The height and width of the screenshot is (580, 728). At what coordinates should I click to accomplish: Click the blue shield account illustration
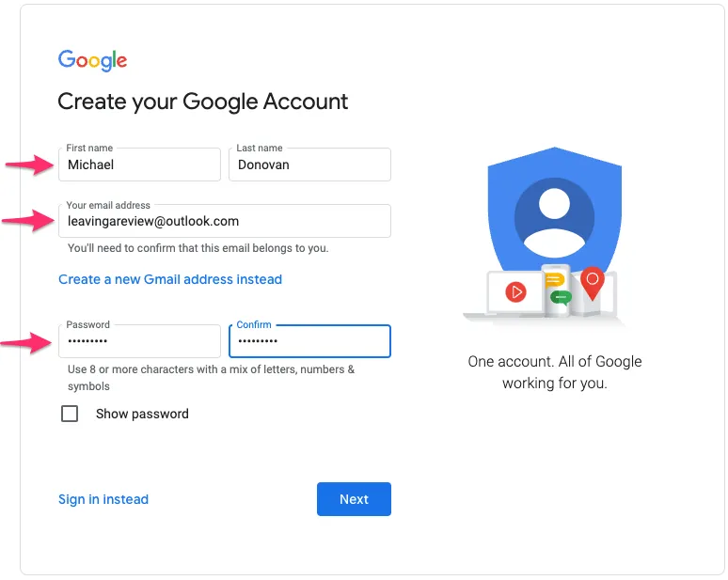(554, 213)
